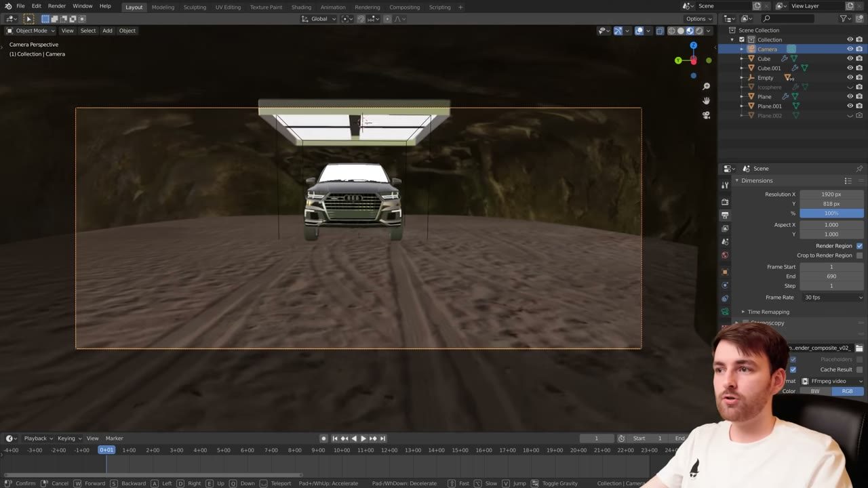Click the resolution percentage 100% slider
This screenshot has height=488, width=868.
(x=831, y=213)
